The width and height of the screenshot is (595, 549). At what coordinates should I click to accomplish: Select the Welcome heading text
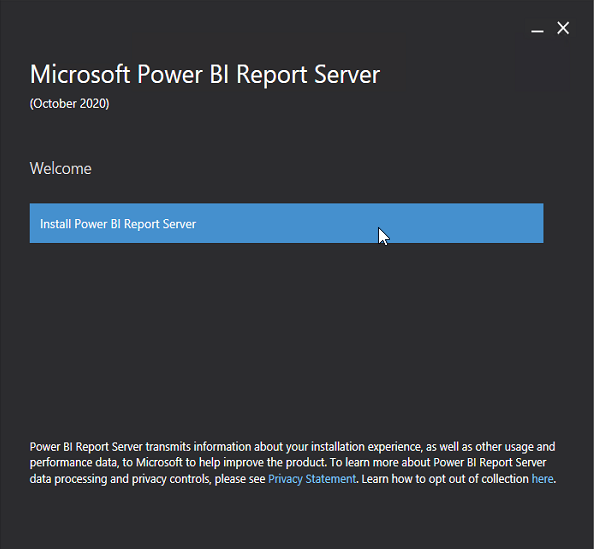pos(61,168)
